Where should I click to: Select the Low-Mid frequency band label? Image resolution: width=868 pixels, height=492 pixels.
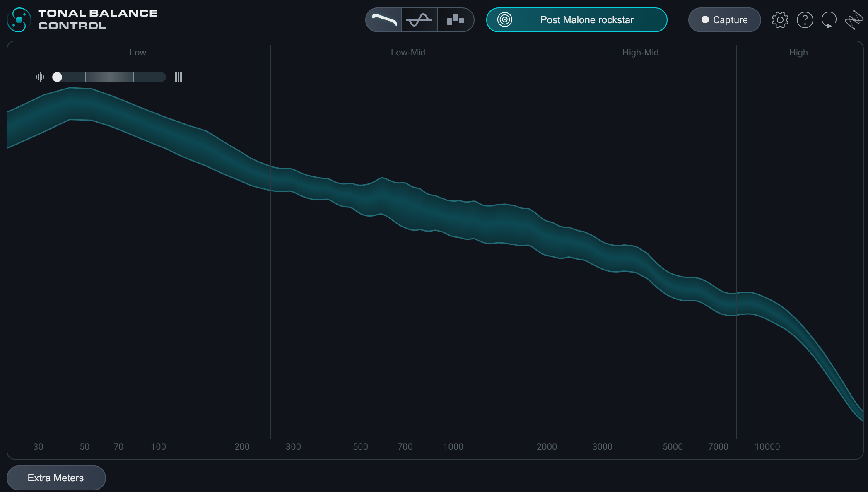pyautogui.click(x=408, y=53)
